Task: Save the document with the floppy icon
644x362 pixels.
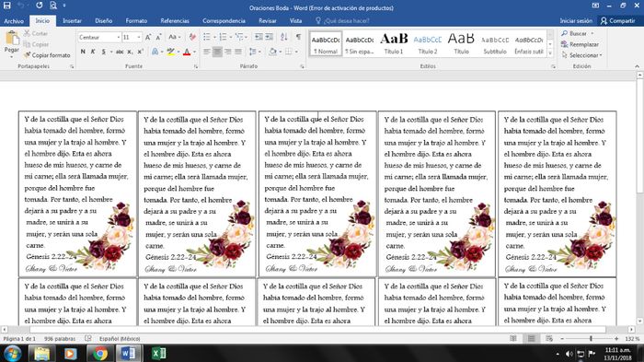Action: tap(7, 6)
